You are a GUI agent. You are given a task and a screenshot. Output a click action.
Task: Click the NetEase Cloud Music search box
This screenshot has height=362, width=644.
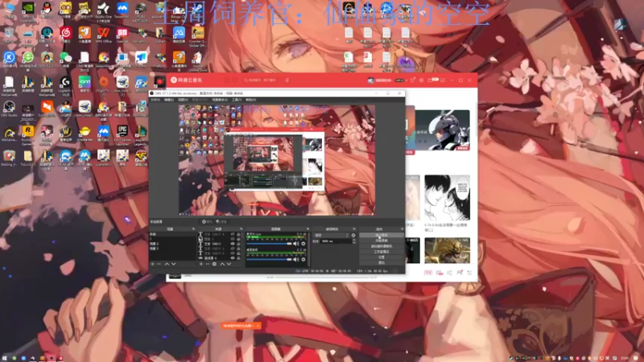(261, 80)
